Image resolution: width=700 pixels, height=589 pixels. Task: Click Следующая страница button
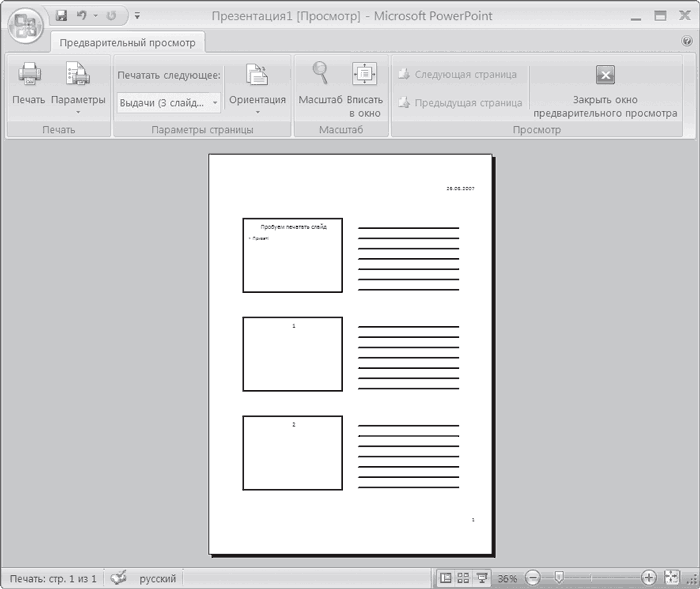tap(458, 75)
